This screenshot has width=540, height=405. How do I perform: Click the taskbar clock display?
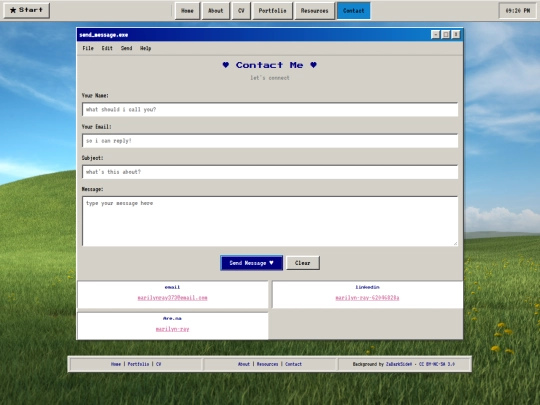tap(517, 11)
